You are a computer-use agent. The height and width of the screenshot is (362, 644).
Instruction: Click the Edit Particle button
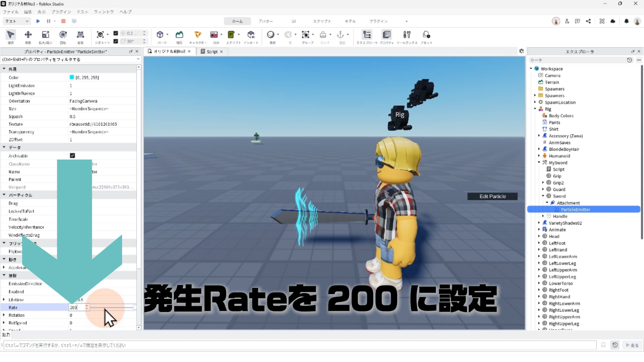pyautogui.click(x=492, y=196)
